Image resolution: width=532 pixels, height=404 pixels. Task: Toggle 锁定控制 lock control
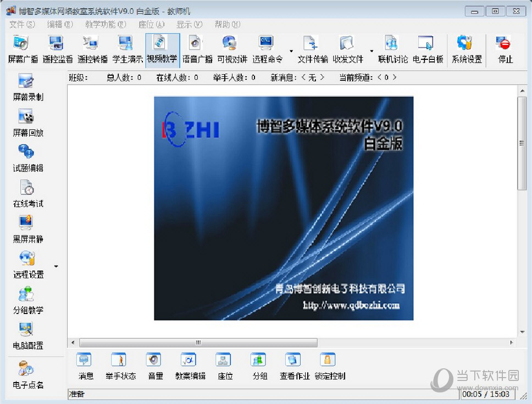[x=330, y=366]
